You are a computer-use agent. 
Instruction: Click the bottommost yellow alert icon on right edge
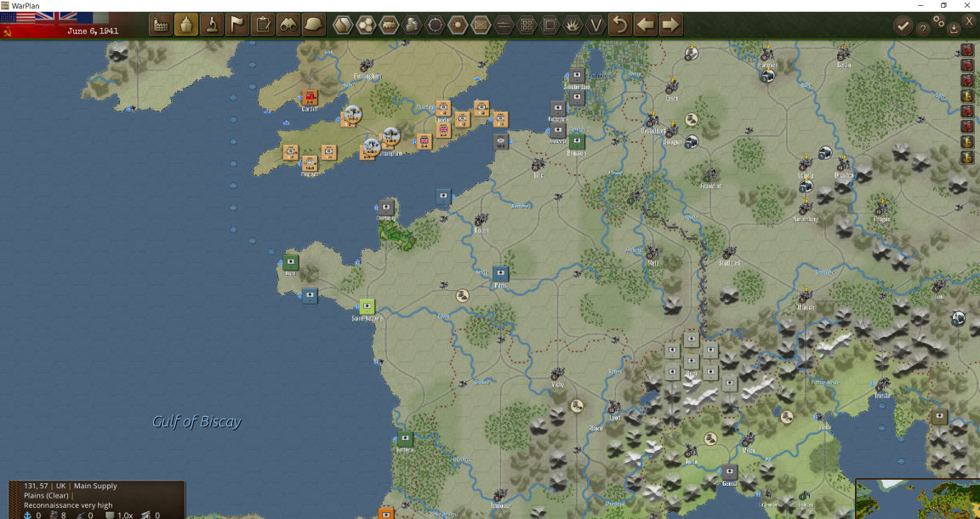(x=967, y=157)
